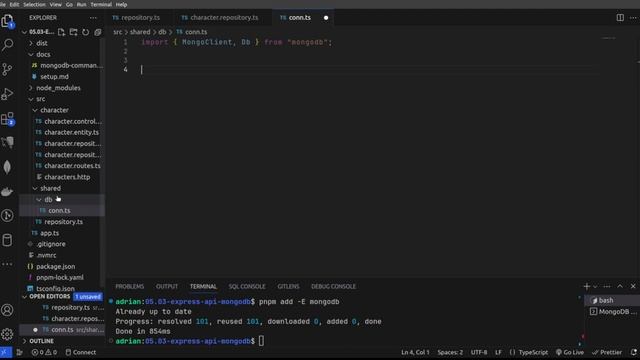Open the Output panel tab
Screen dimensions: 640x360
tap(167, 287)
